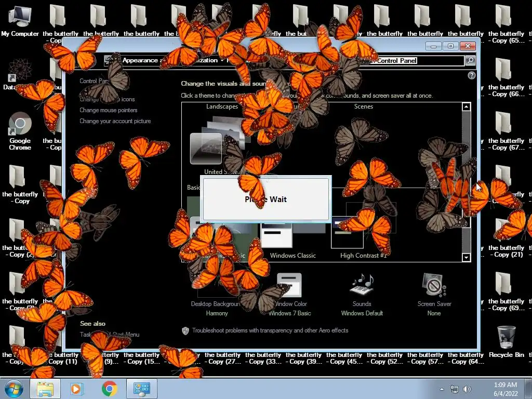Open folder 'the butterfly - Copy (52...'

click(385, 358)
